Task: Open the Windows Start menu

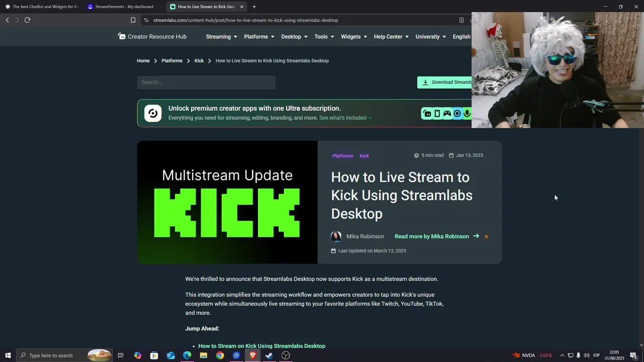Action: point(8,355)
